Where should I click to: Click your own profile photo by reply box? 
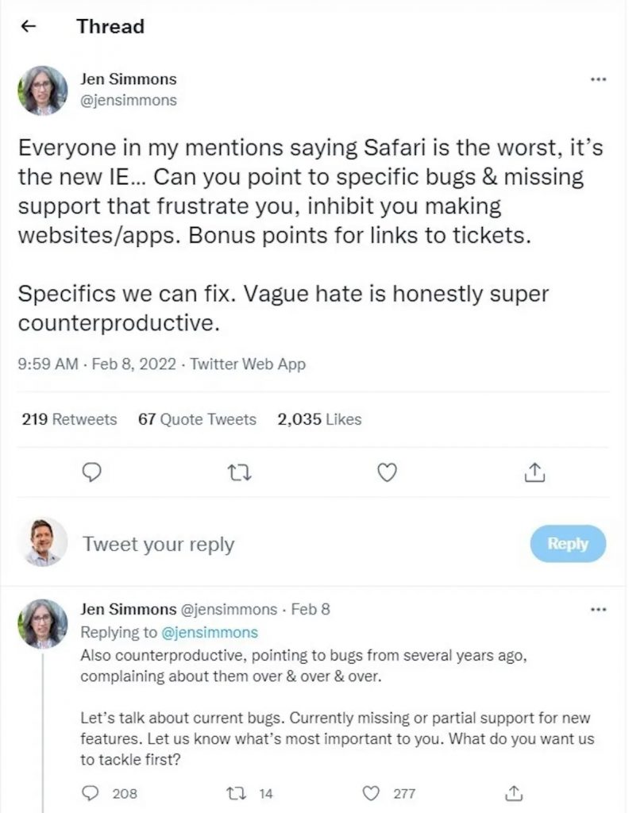click(x=43, y=543)
